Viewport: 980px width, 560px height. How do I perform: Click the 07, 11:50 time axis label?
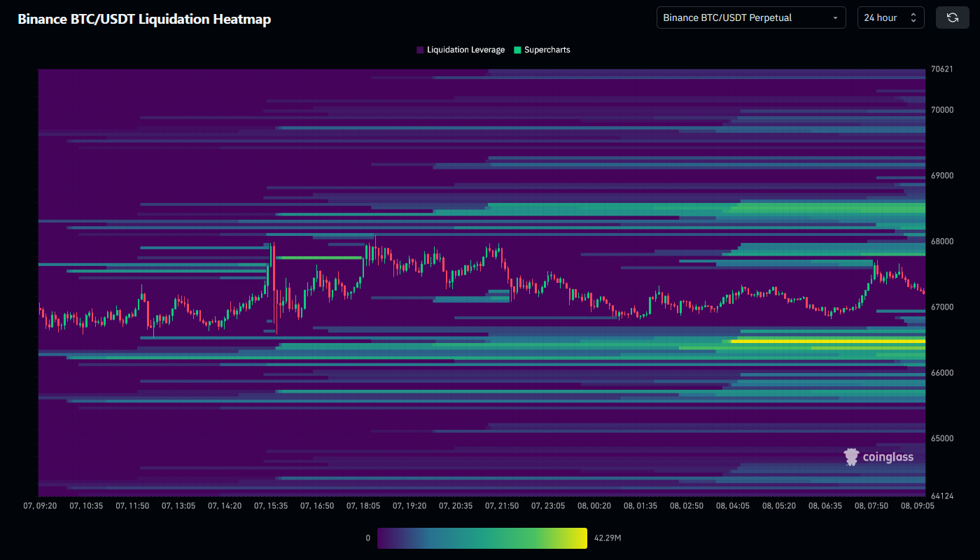(x=131, y=505)
